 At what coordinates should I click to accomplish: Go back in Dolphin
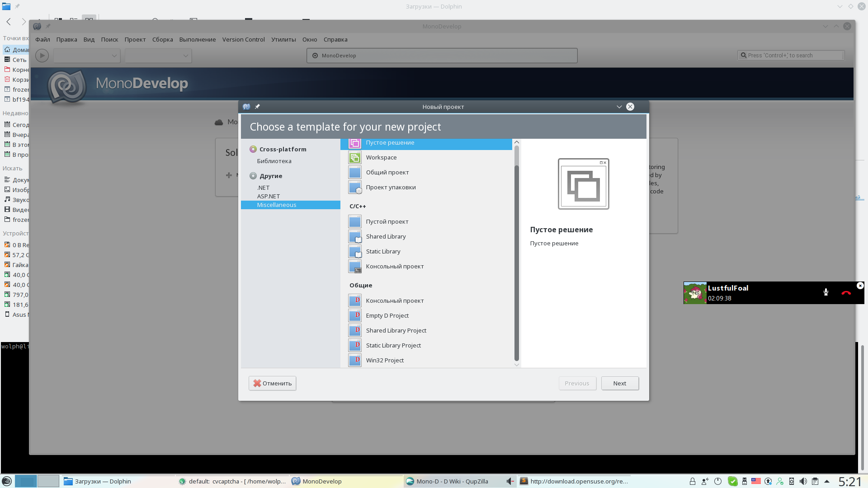(x=9, y=21)
